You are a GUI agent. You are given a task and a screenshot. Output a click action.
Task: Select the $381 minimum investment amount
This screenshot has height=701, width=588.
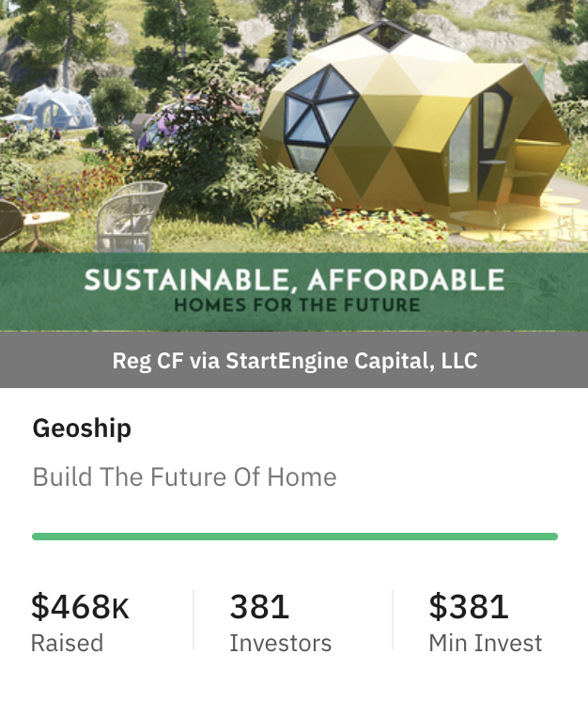click(469, 606)
